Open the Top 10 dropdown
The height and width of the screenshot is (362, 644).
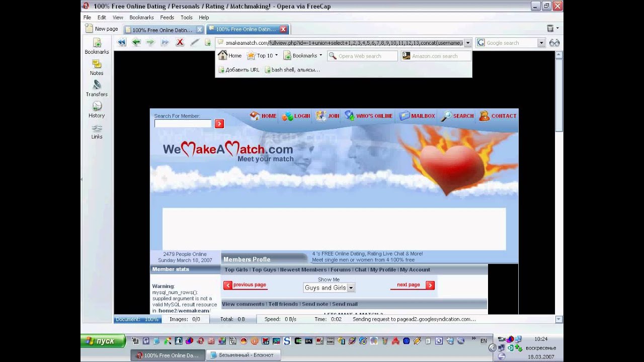pos(263,56)
